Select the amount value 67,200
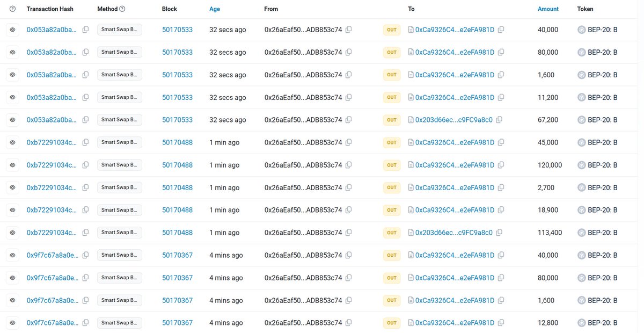The height and width of the screenshot is (333, 644). click(x=548, y=120)
